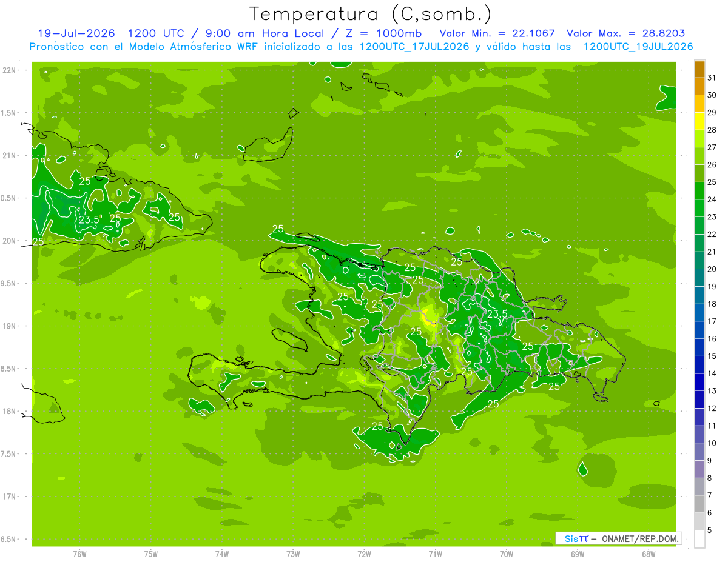Pick the purple swatch between 8 and 9
This screenshot has width=728, height=562.
(x=699, y=470)
